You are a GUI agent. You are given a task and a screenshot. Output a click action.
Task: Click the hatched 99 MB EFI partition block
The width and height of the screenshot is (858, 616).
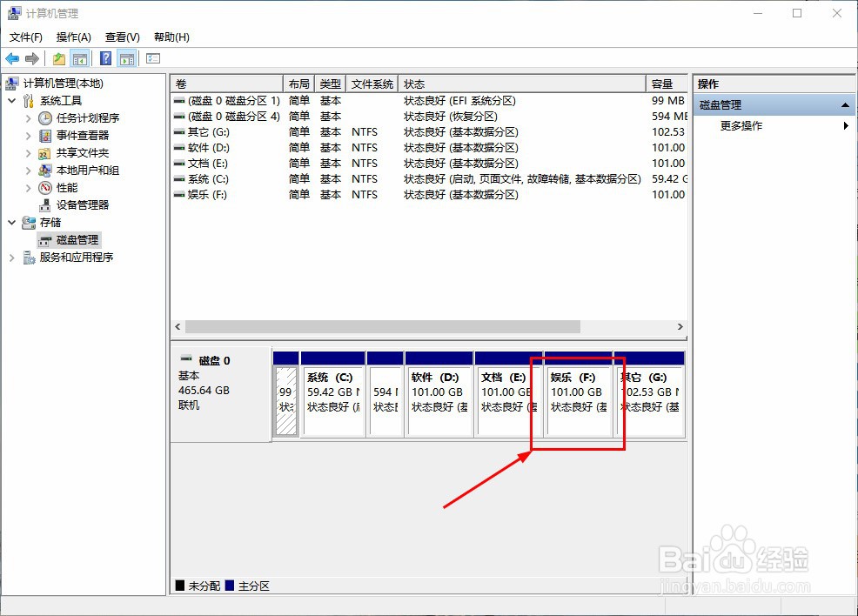(x=285, y=394)
